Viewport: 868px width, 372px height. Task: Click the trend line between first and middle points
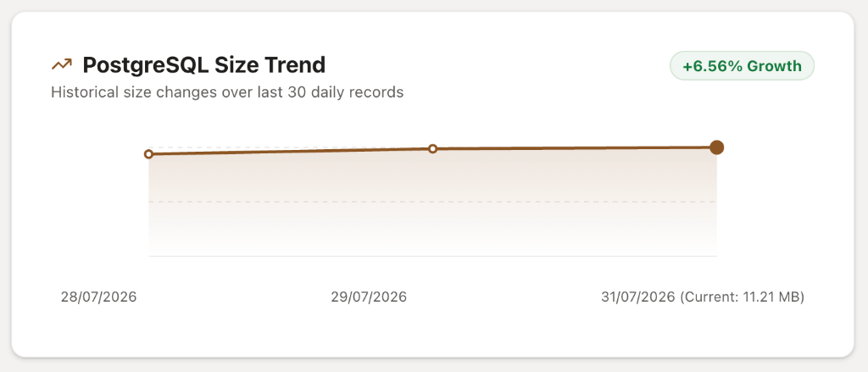291,151
